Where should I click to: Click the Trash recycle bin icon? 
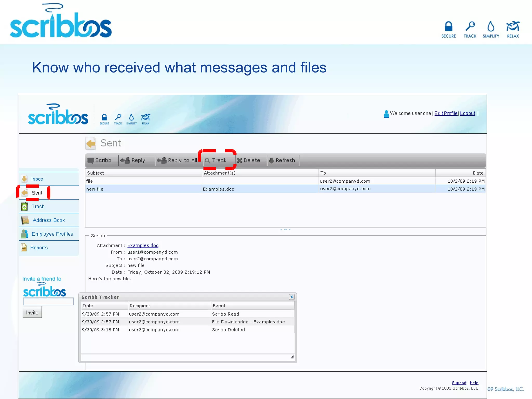pyautogui.click(x=24, y=206)
